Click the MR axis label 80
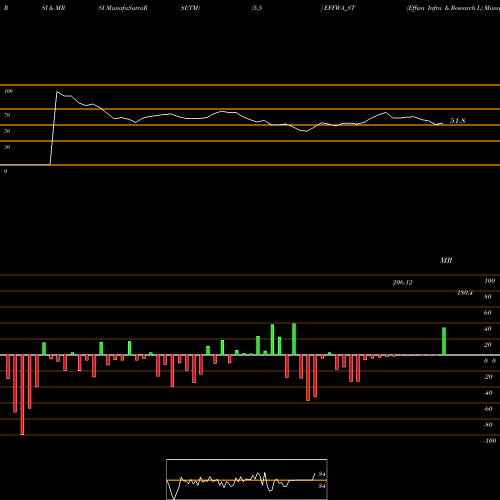500x500 pixels. point(488,297)
